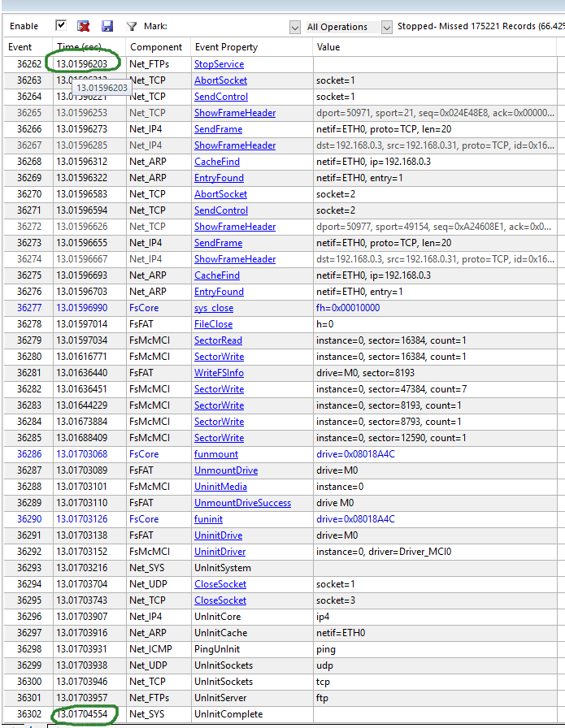Image resolution: width=565 pixels, height=728 pixels.
Task: Select the Net_ICMP component cell
Action: (x=150, y=649)
